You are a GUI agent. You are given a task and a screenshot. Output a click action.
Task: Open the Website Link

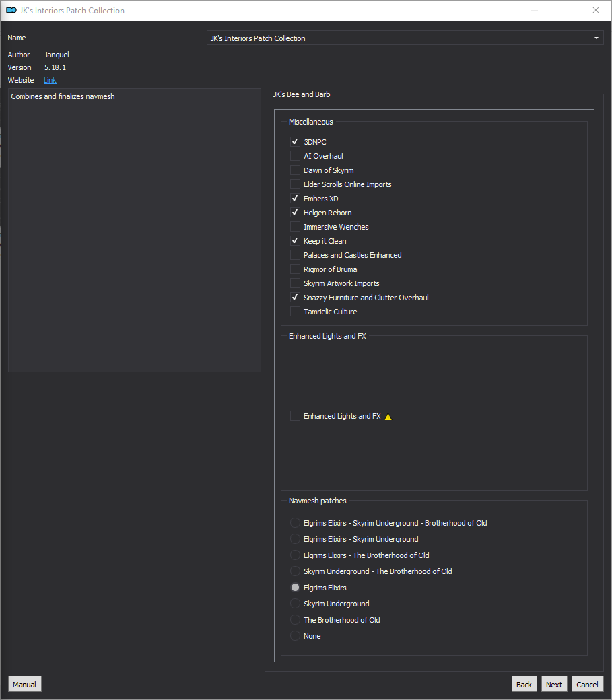(50, 80)
